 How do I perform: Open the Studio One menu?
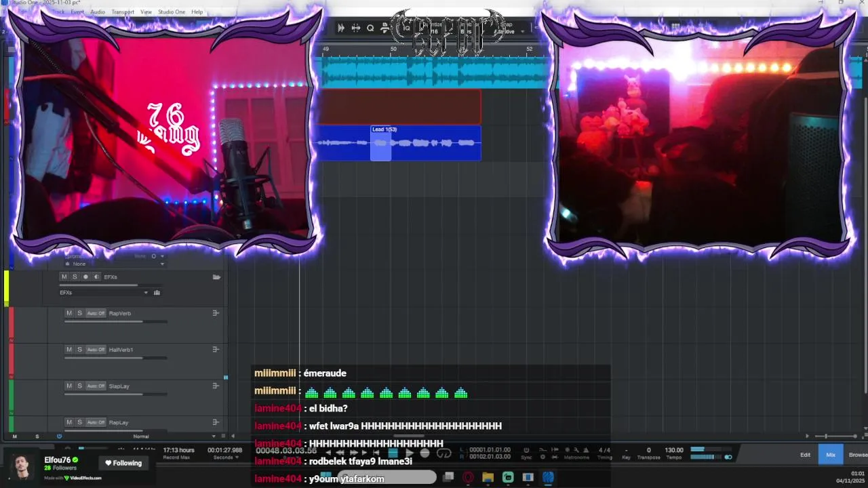point(172,12)
